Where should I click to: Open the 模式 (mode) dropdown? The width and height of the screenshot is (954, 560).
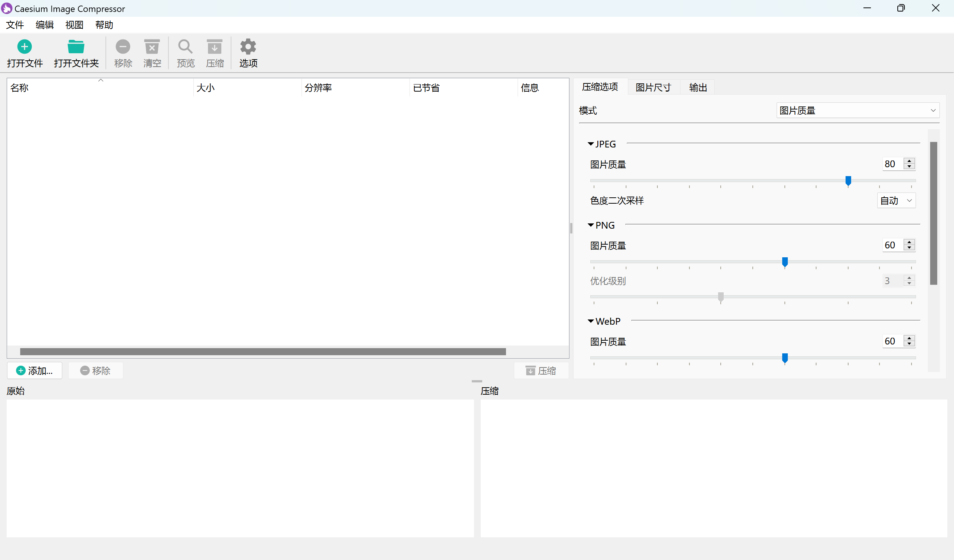click(x=857, y=111)
